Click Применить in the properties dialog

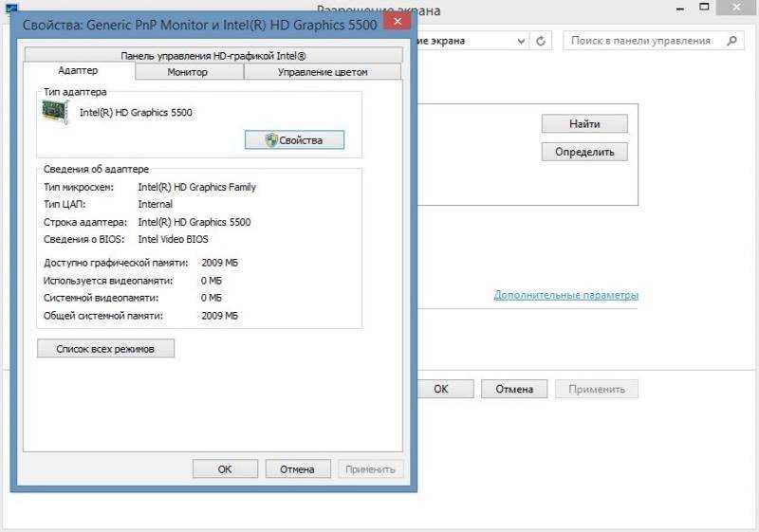click(370, 469)
